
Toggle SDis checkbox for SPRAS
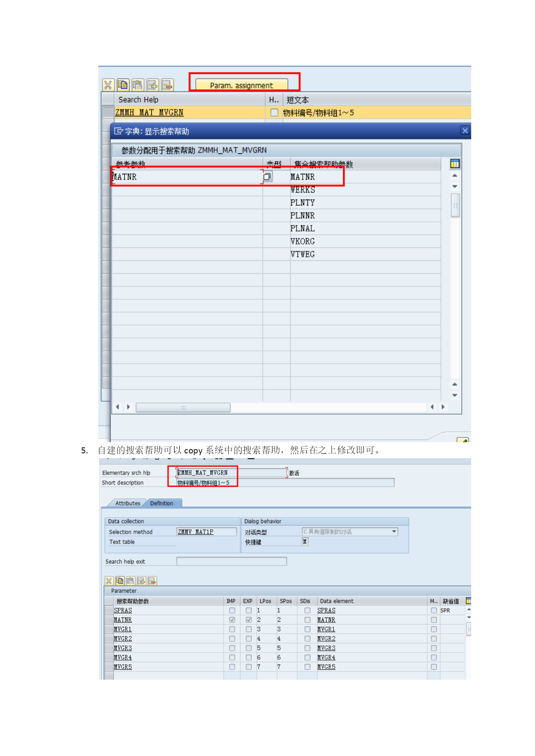click(x=307, y=610)
